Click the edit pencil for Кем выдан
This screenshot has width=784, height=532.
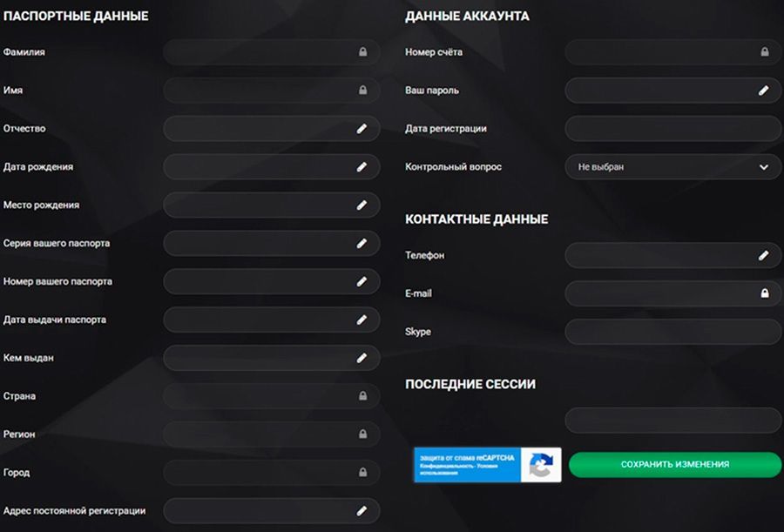[363, 358]
